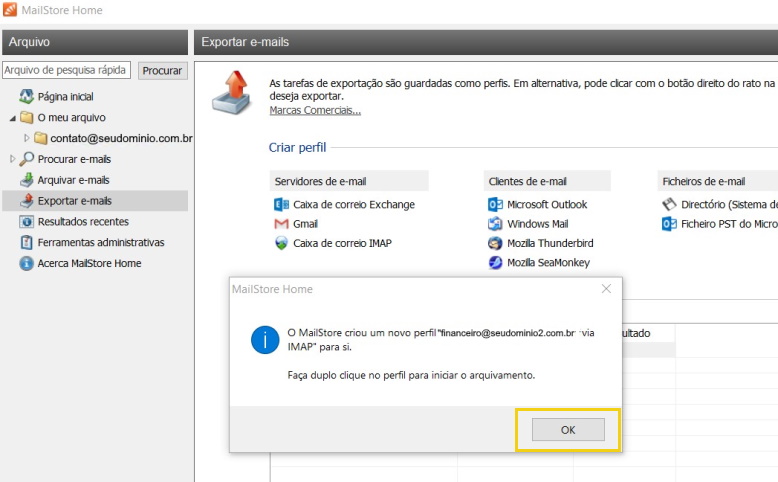Viewport: 778px width, 482px height.
Task: Click the contato@seudominio.com.br folder icon
Action: [41, 138]
